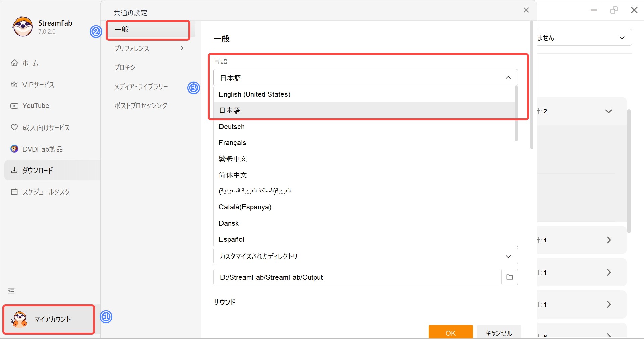This screenshot has height=339, width=644.
Task: Open VIPサービス in the sidebar
Action: (x=33, y=85)
